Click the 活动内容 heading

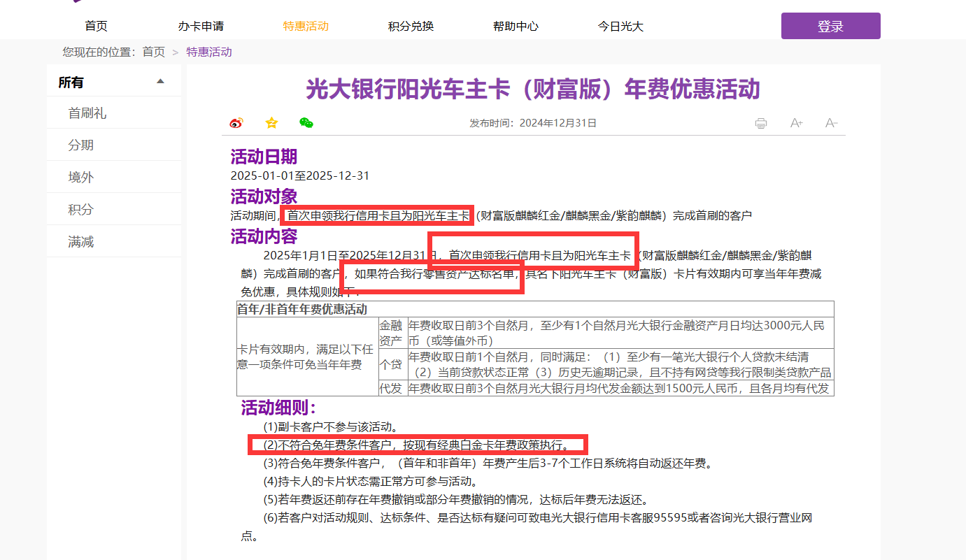point(264,236)
